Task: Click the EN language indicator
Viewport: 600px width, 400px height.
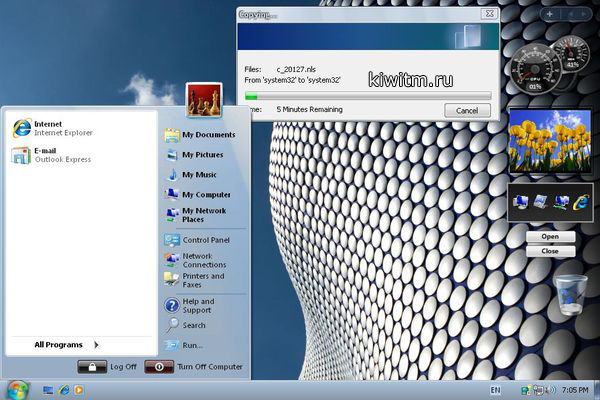Action: pyautogui.click(x=495, y=390)
